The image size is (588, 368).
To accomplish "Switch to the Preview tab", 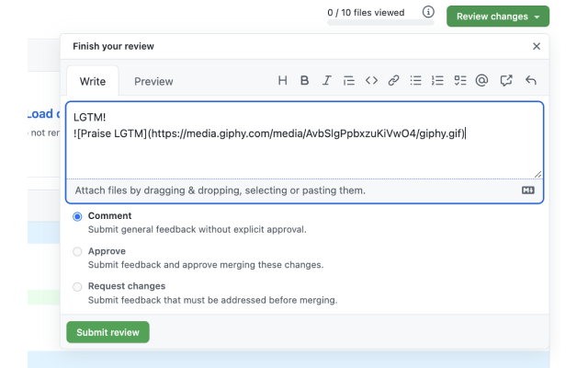I will pos(153,82).
